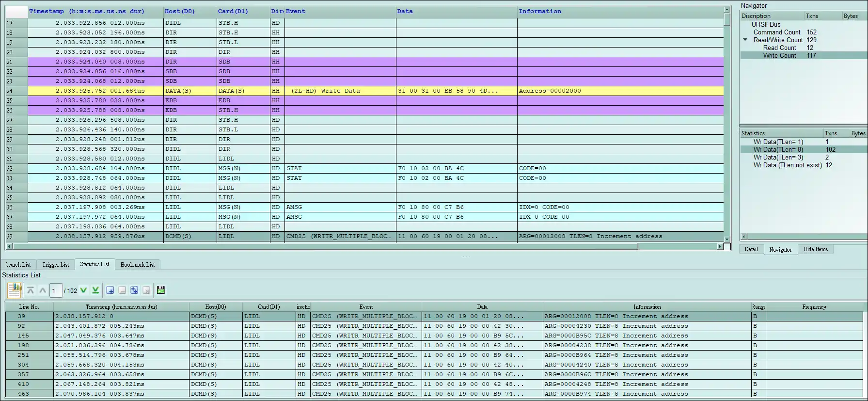Select Write Count in Navigator
The image size is (868, 401).
[779, 56]
